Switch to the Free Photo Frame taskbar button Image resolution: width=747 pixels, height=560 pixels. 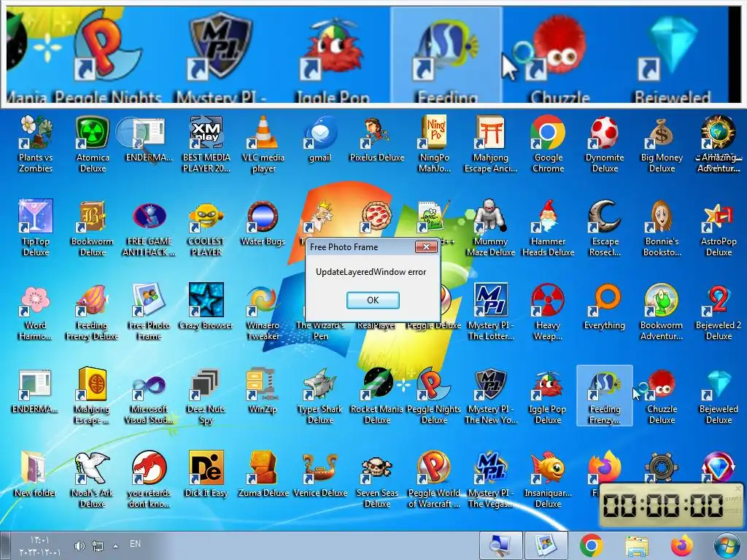click(546, 545)
